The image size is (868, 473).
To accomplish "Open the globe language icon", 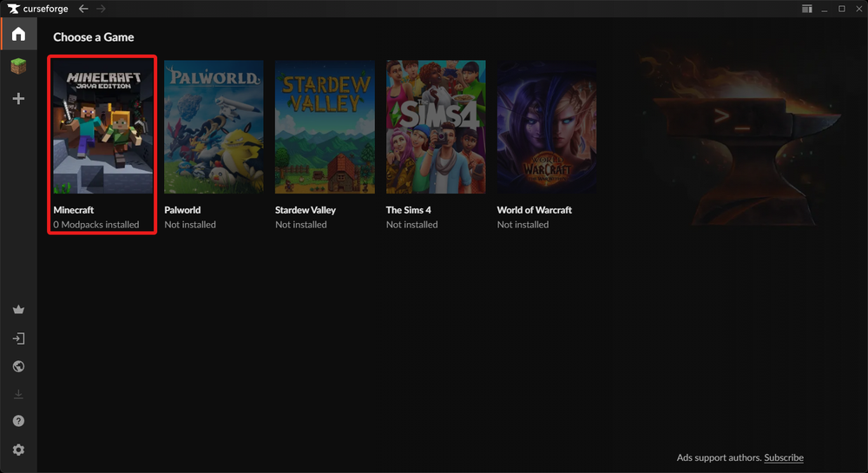I will click(18, 366).
